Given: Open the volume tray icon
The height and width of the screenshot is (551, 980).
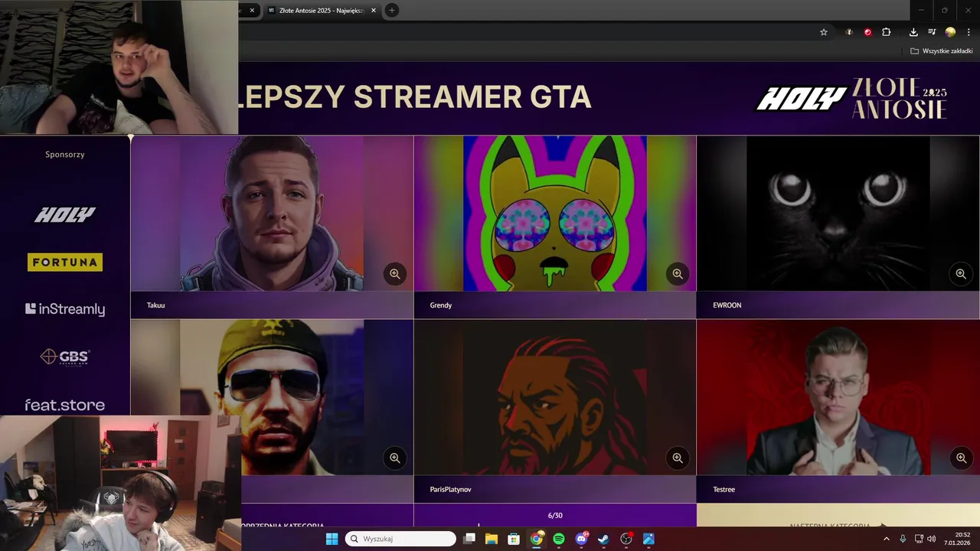Looking at the screenshot, I should click(x=931, y=539).
